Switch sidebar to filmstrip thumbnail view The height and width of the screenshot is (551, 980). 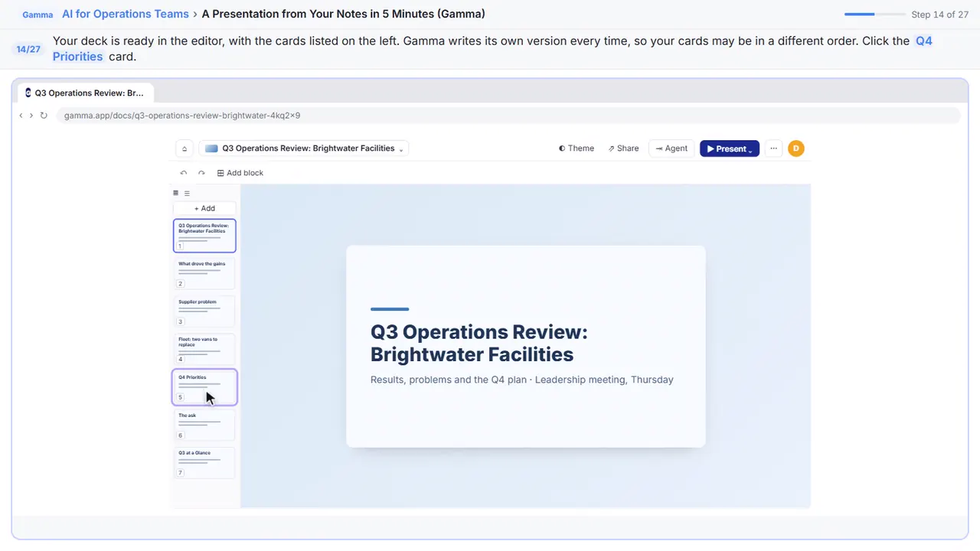pyautogui.click(x=175, y=194)
